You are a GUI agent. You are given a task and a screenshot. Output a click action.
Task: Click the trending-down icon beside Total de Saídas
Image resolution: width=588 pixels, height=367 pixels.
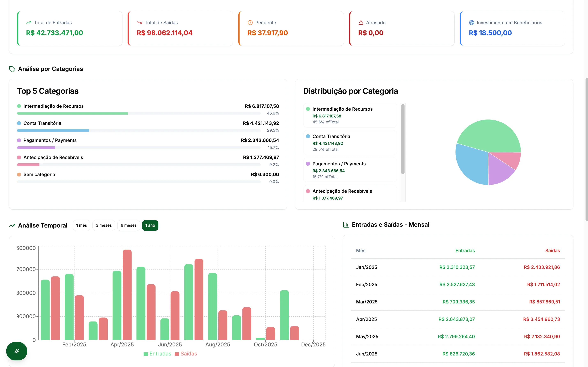click(139, 23)
